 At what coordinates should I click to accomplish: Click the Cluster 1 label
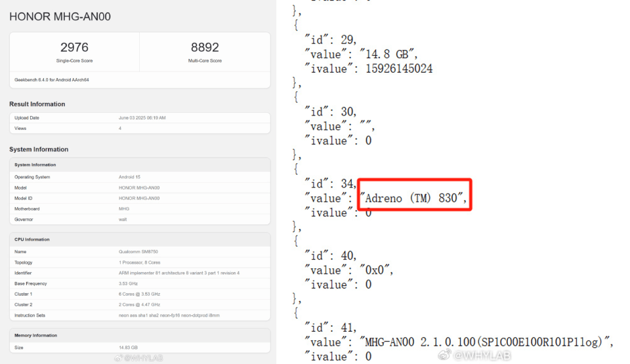coord(24,294)
